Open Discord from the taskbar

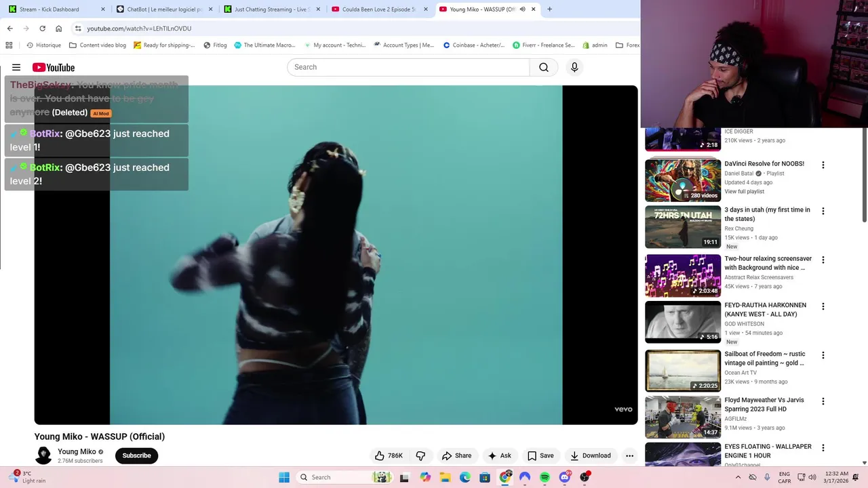point(564,477)
